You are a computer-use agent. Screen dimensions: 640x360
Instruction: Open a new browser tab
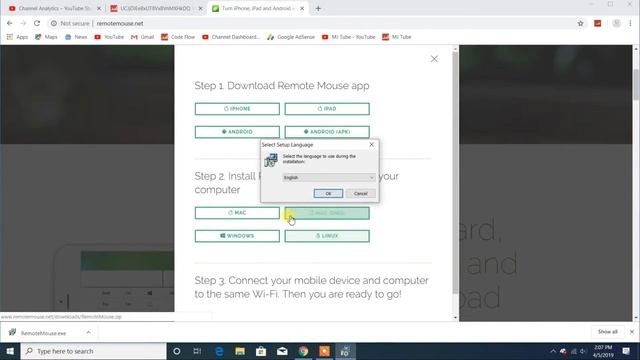tap(318, 8)
